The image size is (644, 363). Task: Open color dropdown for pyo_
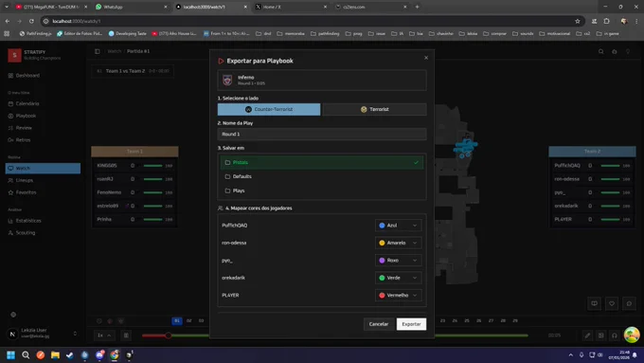[x=398, y=261]
